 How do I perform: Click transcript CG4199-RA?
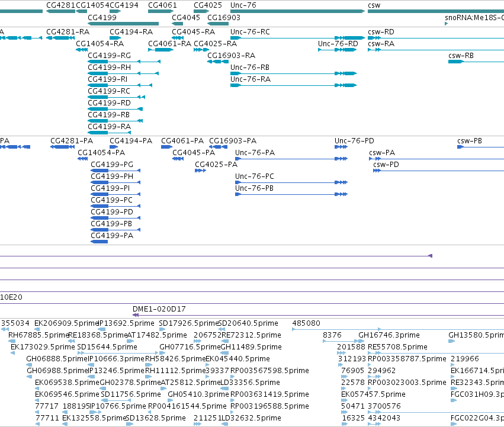tap(110, 133)
